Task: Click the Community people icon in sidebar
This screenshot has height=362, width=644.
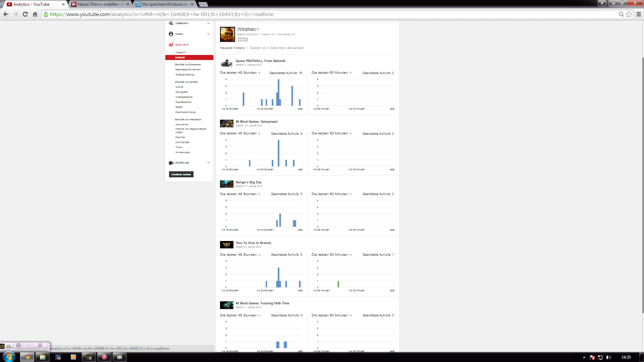Action: tap(171, 23)
